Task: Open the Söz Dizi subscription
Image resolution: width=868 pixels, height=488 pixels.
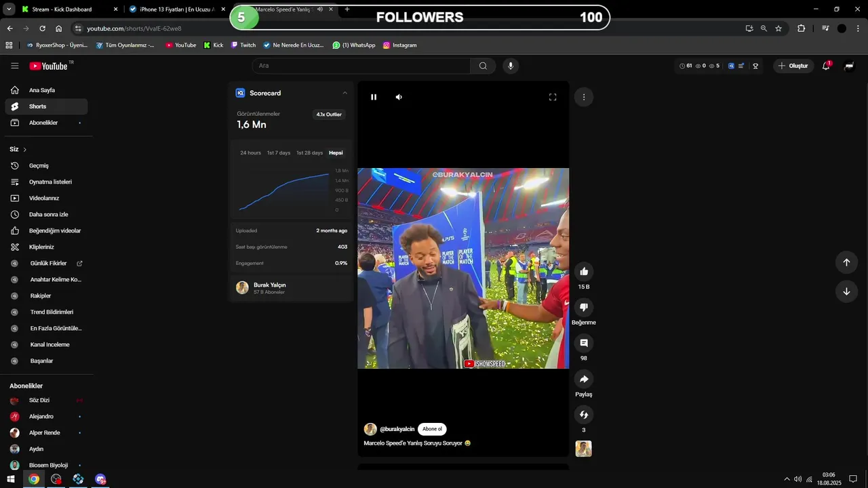Action: 46,400
